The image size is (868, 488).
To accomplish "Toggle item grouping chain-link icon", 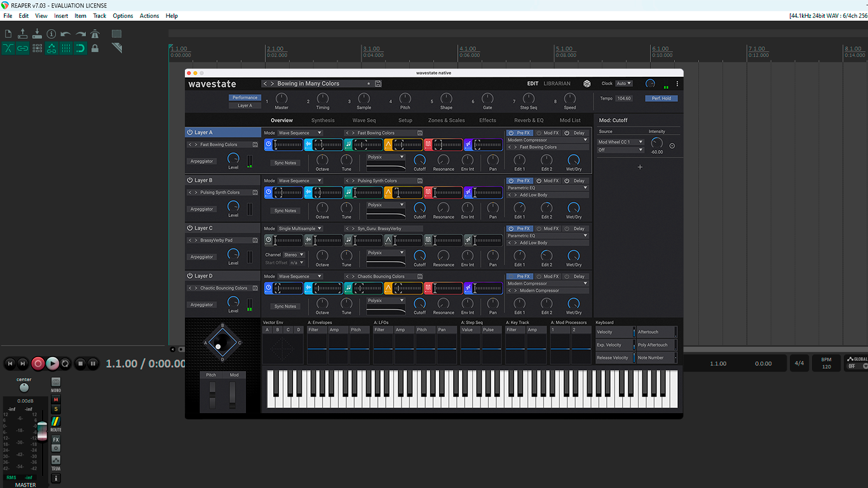I will pyautogui.click(x=23, y=48).
